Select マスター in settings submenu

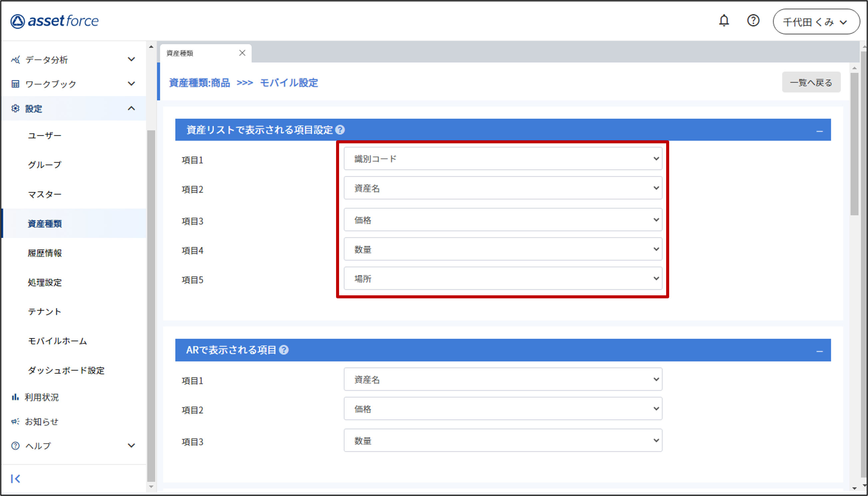point(45,194)
